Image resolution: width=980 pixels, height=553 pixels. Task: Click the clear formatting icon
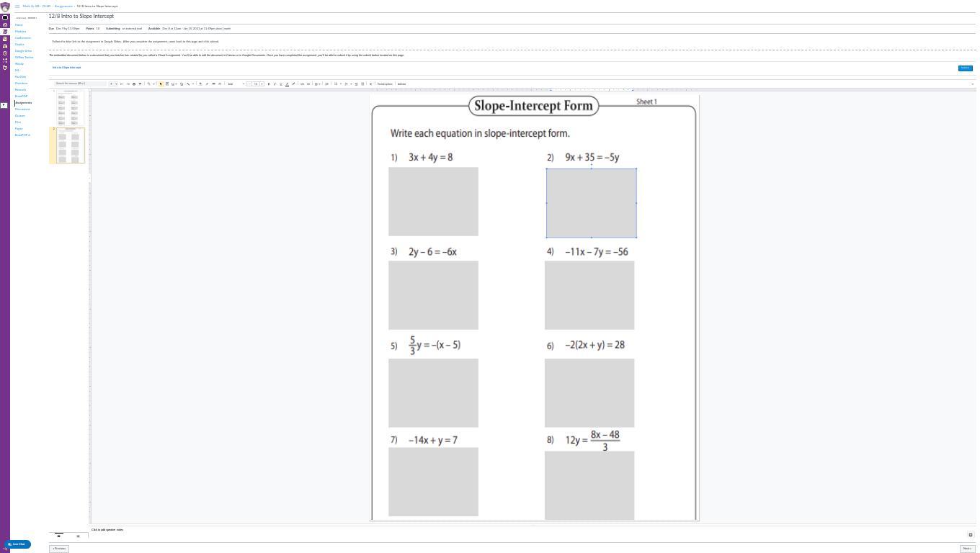tap(371, 84)
